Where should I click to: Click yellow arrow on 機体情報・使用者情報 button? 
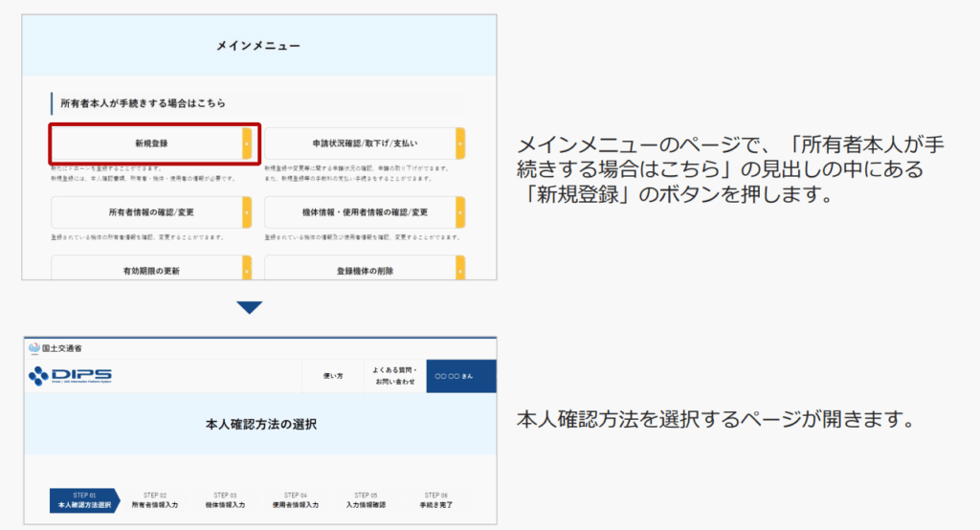[x=460, y=212]
